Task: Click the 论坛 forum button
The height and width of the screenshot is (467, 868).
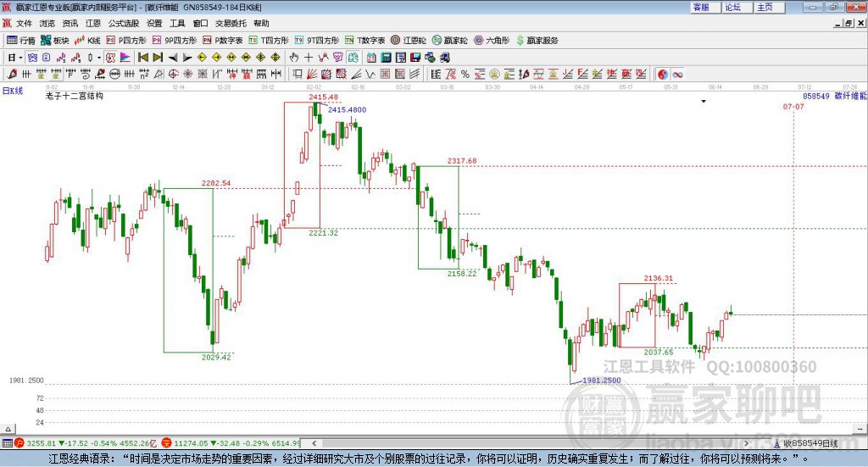Action: click(x=737, y=7)
